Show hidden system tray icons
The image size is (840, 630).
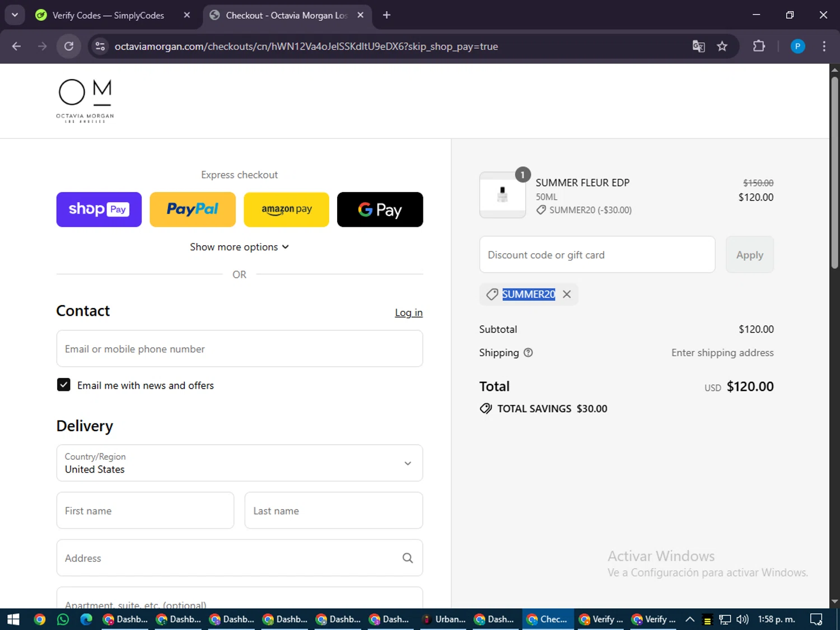(x=690, y=619)
